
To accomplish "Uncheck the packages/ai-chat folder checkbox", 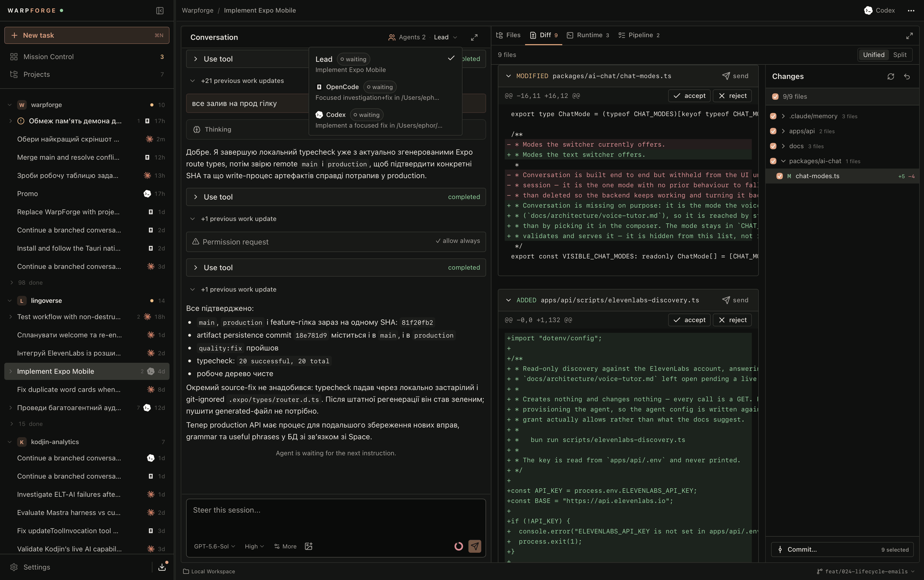I will (x=773, y=161).
